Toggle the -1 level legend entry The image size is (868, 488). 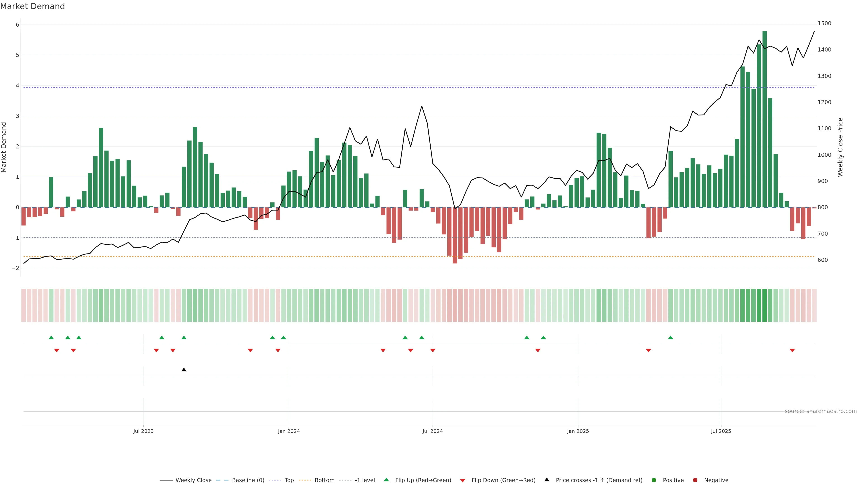[x=365, y=480]
